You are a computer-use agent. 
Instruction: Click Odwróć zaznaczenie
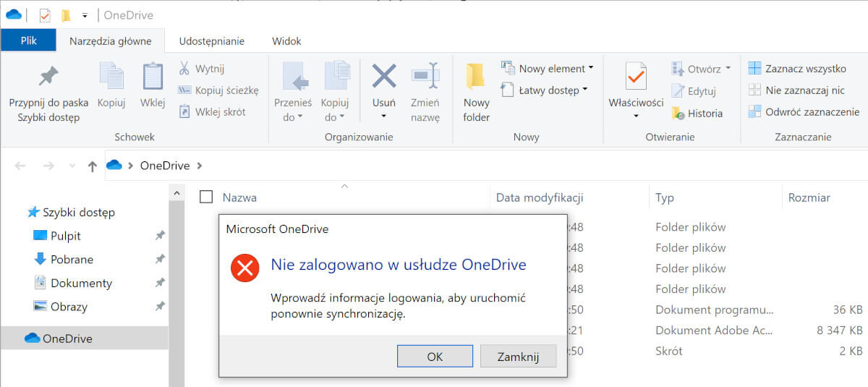[804, 111]
